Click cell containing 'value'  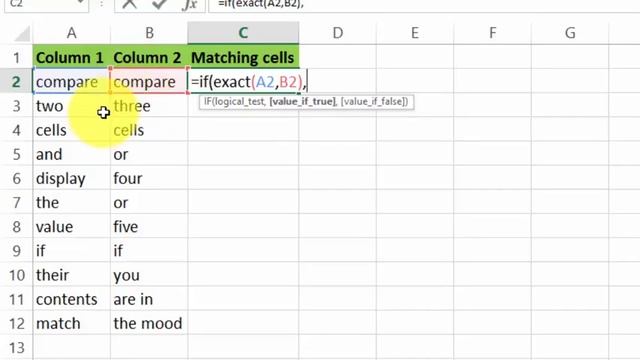71,227
